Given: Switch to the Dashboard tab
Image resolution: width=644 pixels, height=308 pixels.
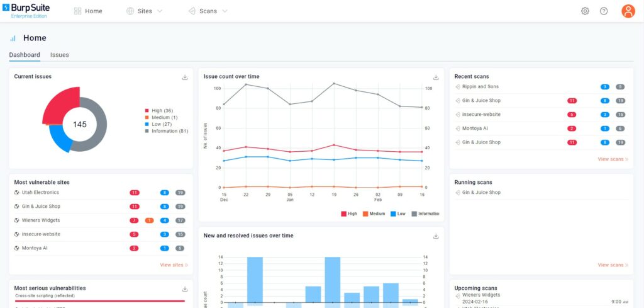Looking at the screenshot, I should (x=25, y=55).
